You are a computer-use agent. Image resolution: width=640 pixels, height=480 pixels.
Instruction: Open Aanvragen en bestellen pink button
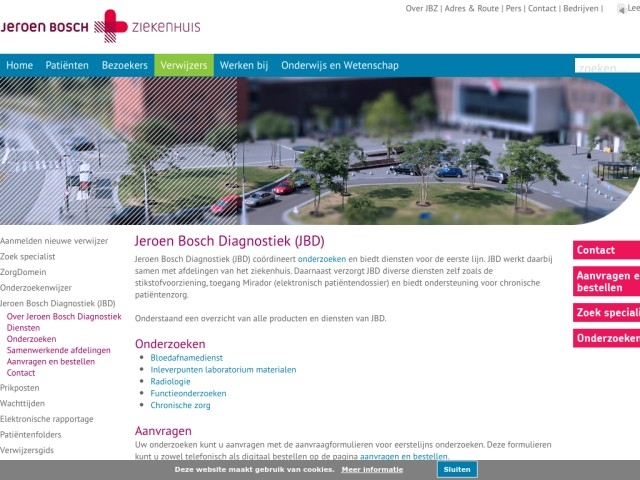(607, 282)
